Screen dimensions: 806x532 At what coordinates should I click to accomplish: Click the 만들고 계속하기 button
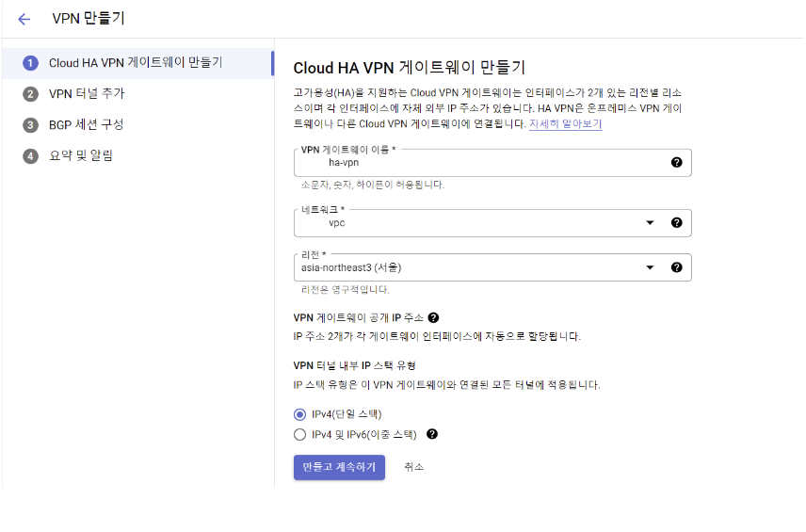click(339, 467)
